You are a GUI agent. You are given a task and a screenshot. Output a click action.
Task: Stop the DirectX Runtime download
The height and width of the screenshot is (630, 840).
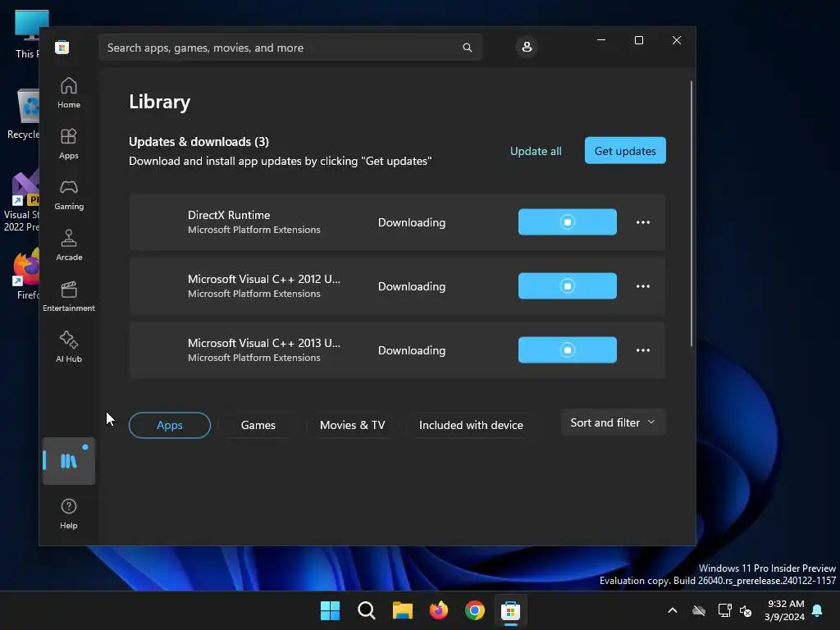point(568,221)
